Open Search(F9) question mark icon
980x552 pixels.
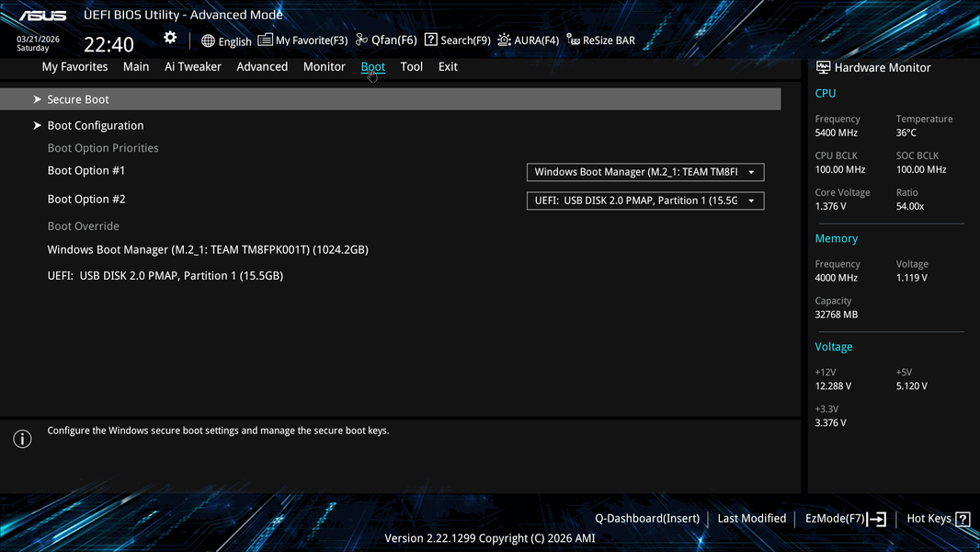430,40
